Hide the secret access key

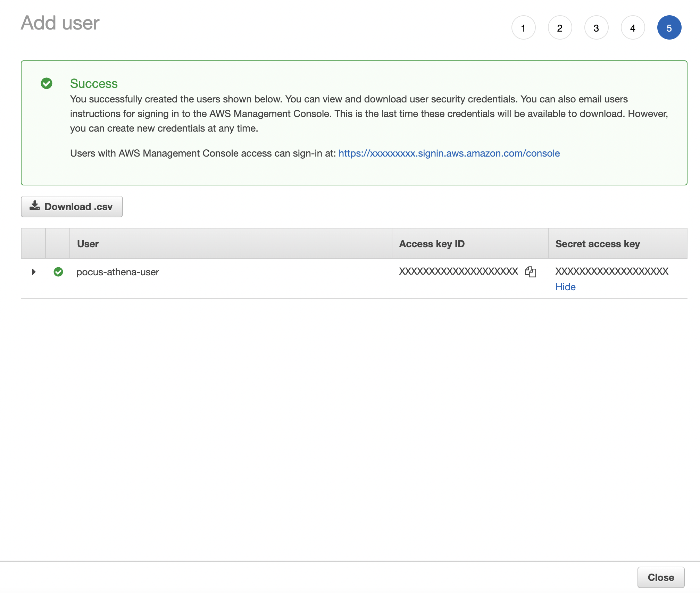pyautogui.click(x=565, y=287)
